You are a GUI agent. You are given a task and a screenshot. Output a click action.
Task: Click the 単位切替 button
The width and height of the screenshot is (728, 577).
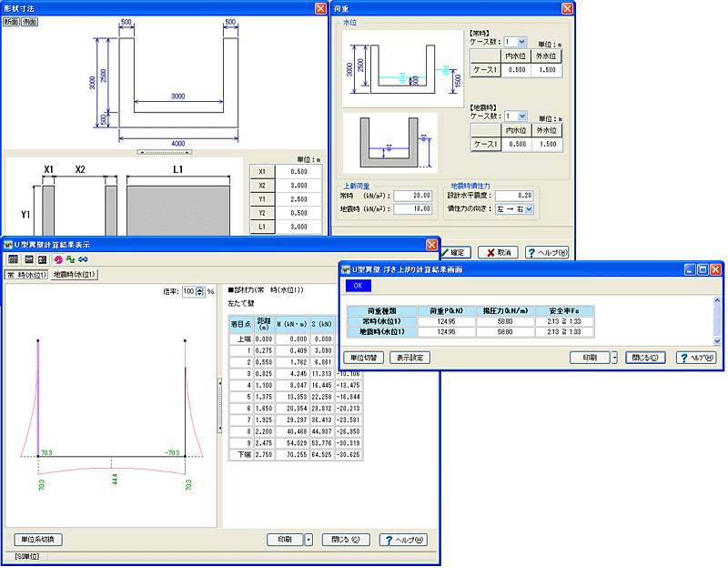point(363,358)
